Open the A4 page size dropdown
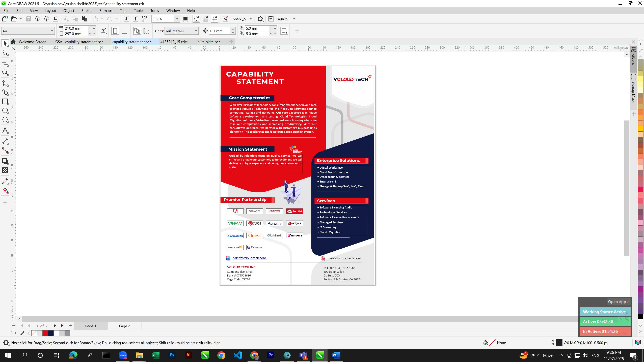This screenshot has height=362, width=644. pyautogui.click(x=52, y=31)
